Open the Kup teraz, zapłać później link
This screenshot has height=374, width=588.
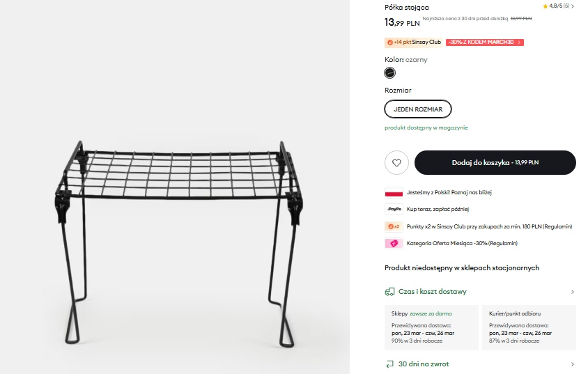point(438,209)
